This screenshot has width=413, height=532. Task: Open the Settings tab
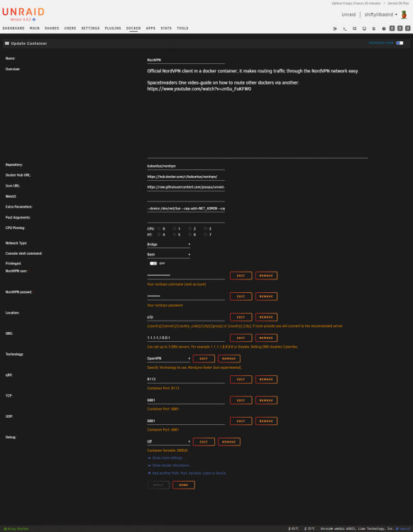click(x=91, y=28)
